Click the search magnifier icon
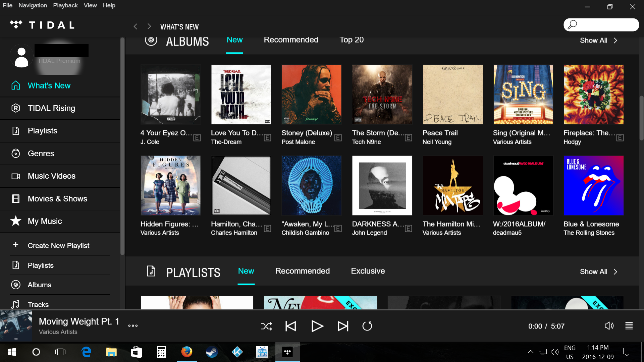The height and width of the screenshot is (362, 644). click(x=572, y=24)
